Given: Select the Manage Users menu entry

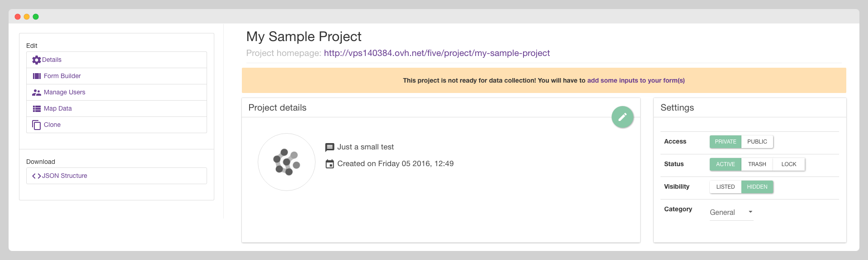Looking at the screenshot, I should (65, 93).
